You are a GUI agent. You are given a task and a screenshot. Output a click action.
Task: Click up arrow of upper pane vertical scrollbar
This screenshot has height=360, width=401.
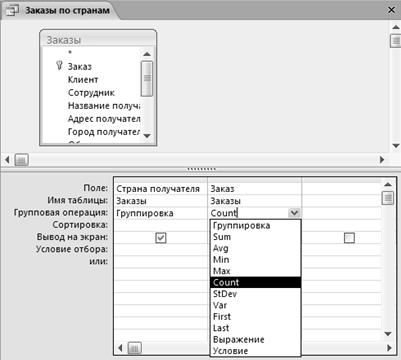[x=395, y=28]
